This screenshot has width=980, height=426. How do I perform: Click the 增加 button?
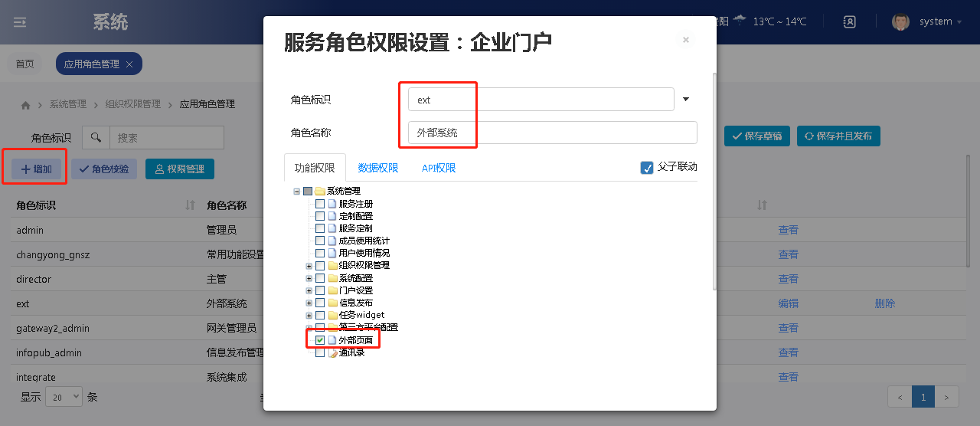(36, 169)
